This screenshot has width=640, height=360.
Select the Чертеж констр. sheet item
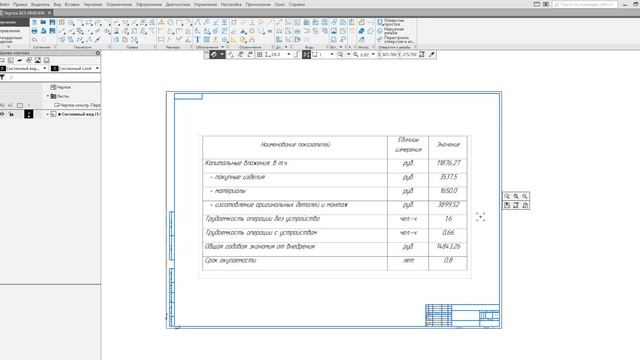[78, 105]
